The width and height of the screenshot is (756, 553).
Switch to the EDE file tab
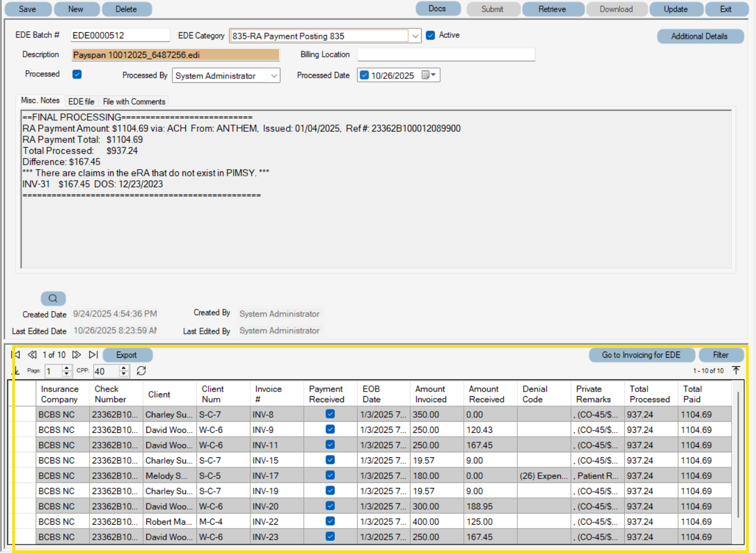81,101
